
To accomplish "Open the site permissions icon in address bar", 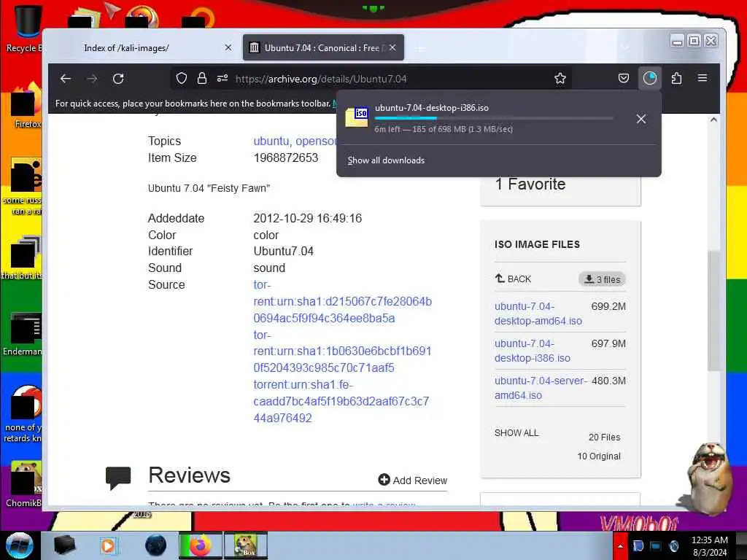I will [x=222, y=78].
